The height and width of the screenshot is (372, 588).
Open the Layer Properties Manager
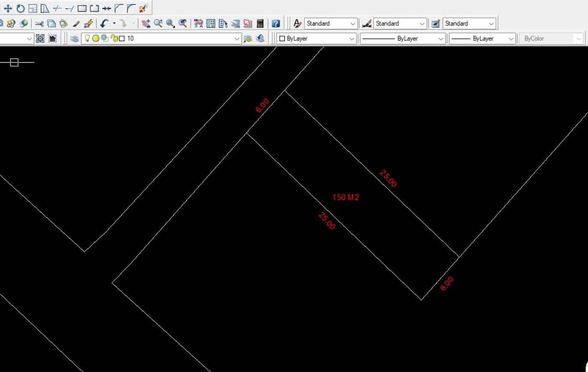[x=74, y=38]
